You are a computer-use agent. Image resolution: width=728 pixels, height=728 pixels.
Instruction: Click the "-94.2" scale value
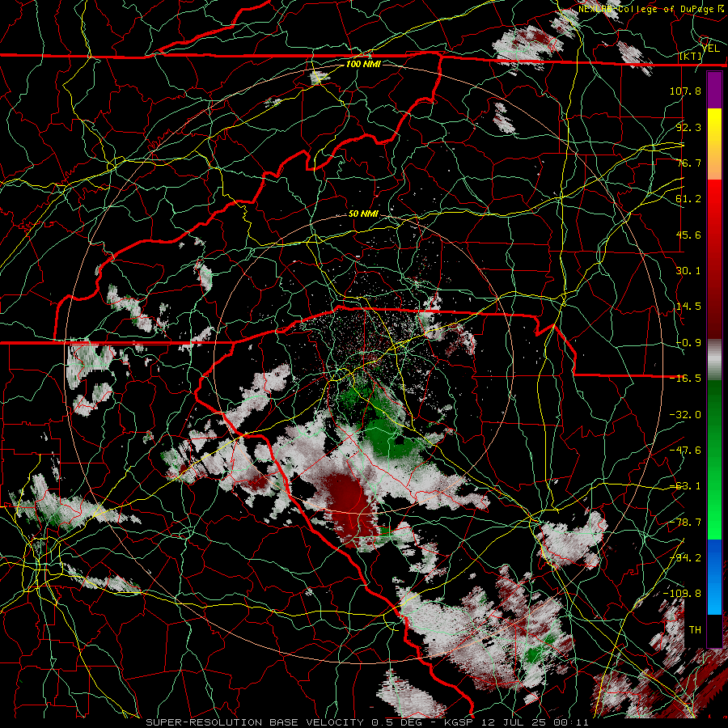click(x=685, y=558)
